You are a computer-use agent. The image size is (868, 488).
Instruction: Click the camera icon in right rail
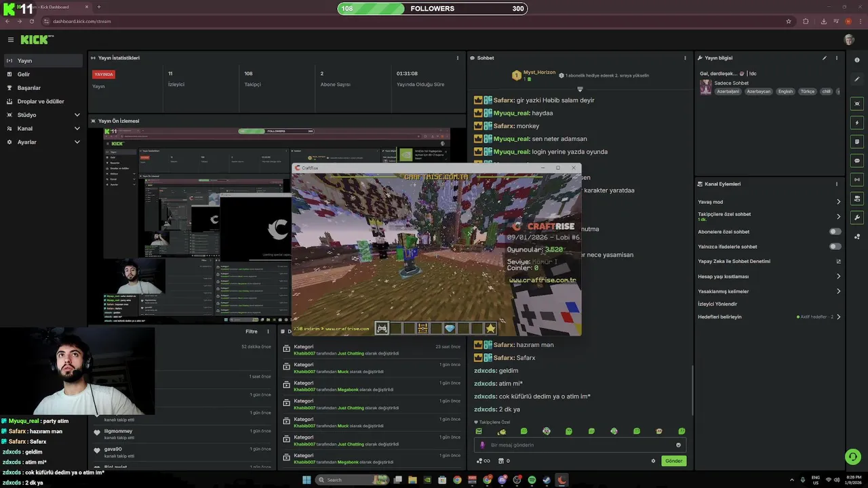pos(857,199)
